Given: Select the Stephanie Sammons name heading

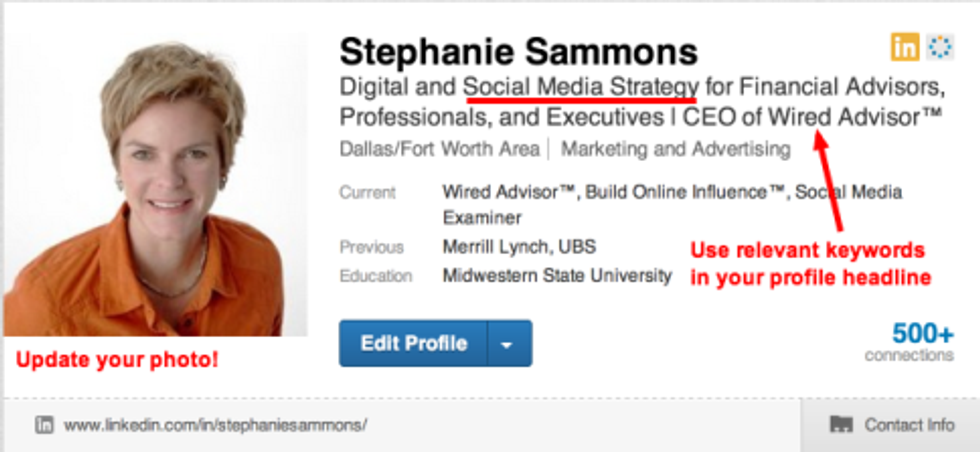Looking at the screenshot, I should click(x=519, y=50).
